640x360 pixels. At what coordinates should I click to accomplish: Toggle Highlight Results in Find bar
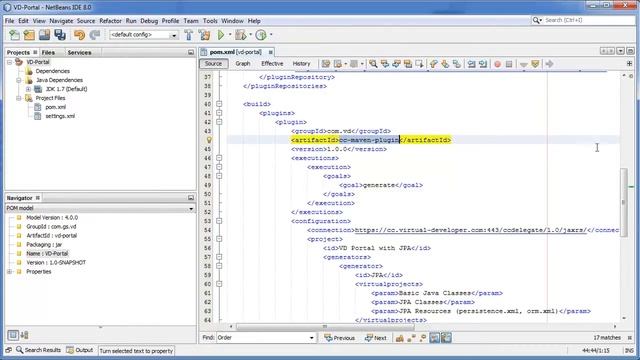coord(434,338)
